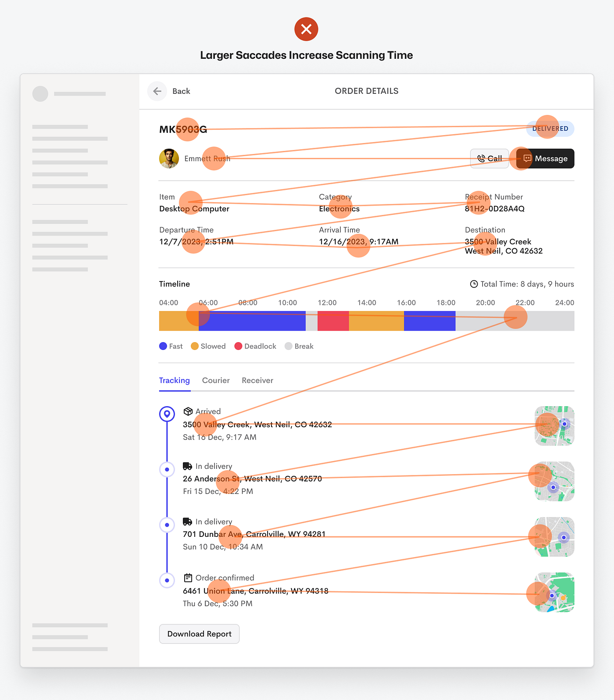
Task: Click the clock icon beside Total Time
Action: pyautogui.click(x=474, y=284)
